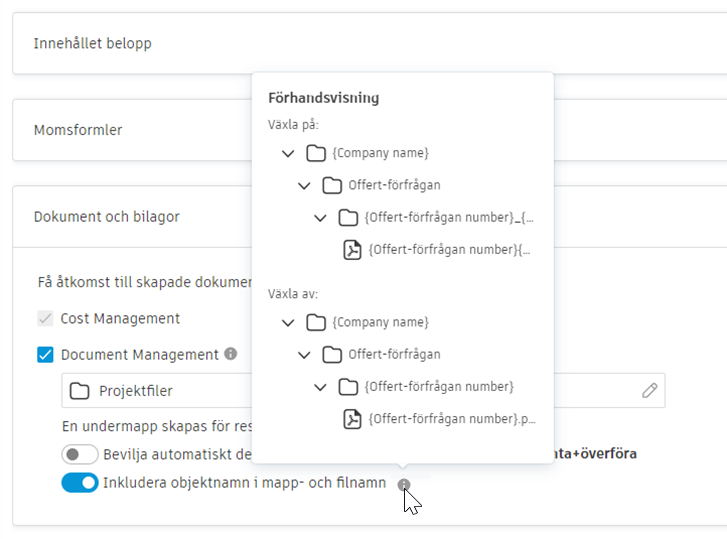
Task: Collapse Offert-förfrågan number chevron under Växla av
Action: tap(320, 386)
